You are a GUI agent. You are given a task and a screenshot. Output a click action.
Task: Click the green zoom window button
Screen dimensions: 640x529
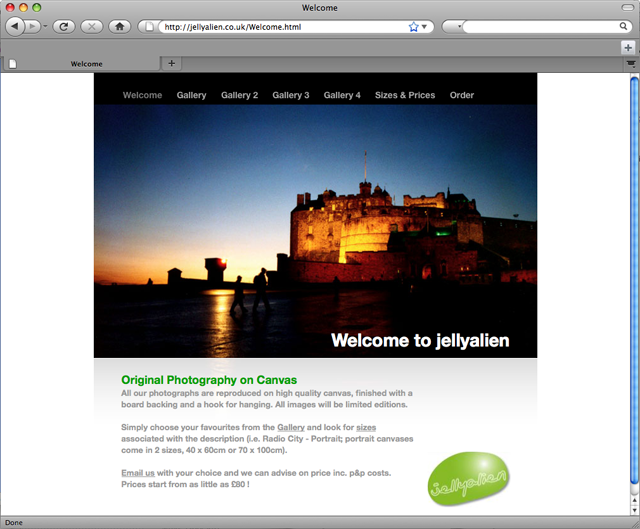pyautogui.click(x=37, y=7)
